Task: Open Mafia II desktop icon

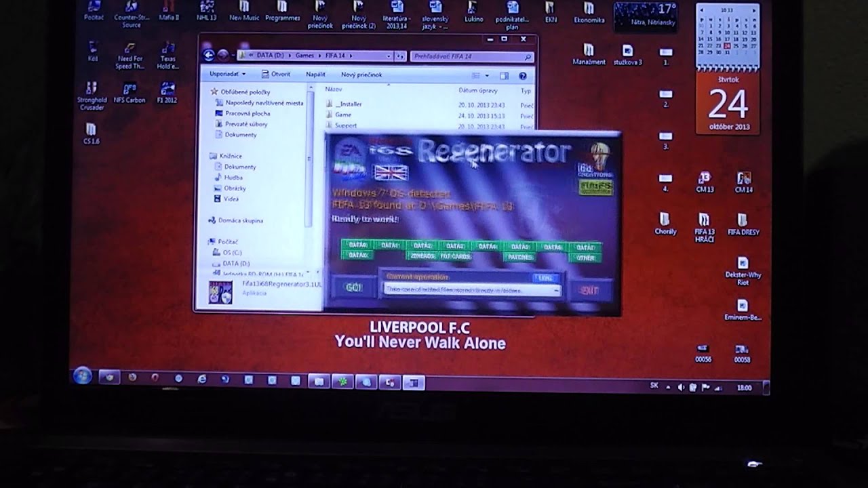Action: [167, 11]
